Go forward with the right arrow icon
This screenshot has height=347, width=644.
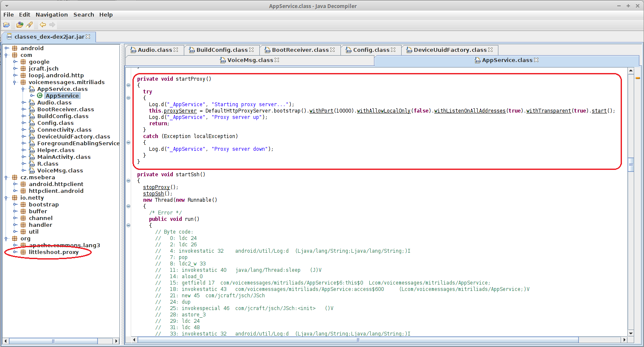coord(52,25)
